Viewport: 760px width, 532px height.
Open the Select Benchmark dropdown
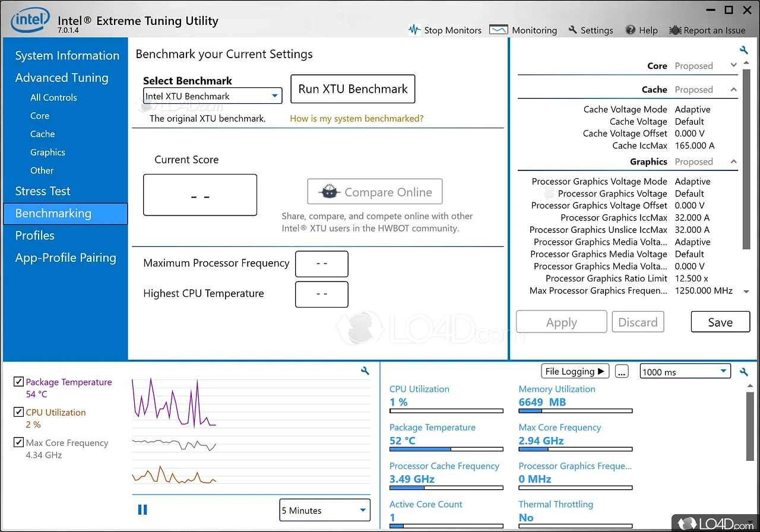click(x=213, y=96)
